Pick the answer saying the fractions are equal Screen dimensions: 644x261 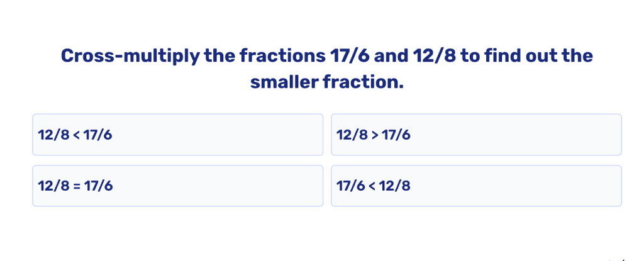[x=177, y=186]
